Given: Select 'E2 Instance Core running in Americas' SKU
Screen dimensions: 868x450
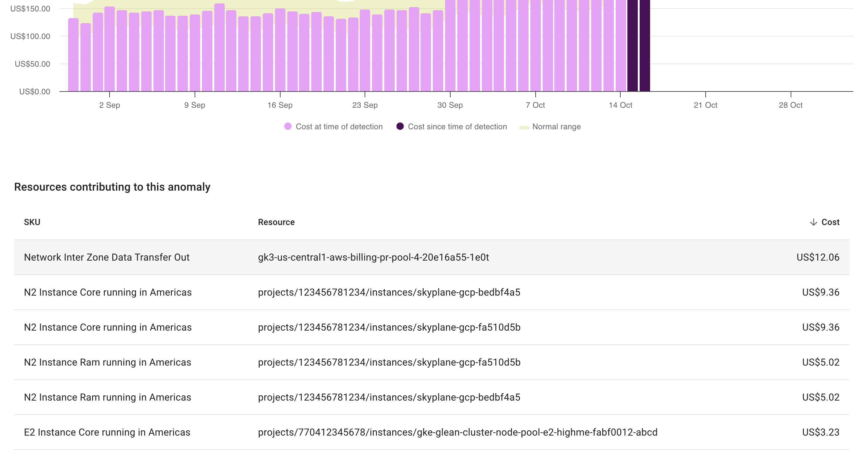Looking at the screenshot, I should [107, 433].
